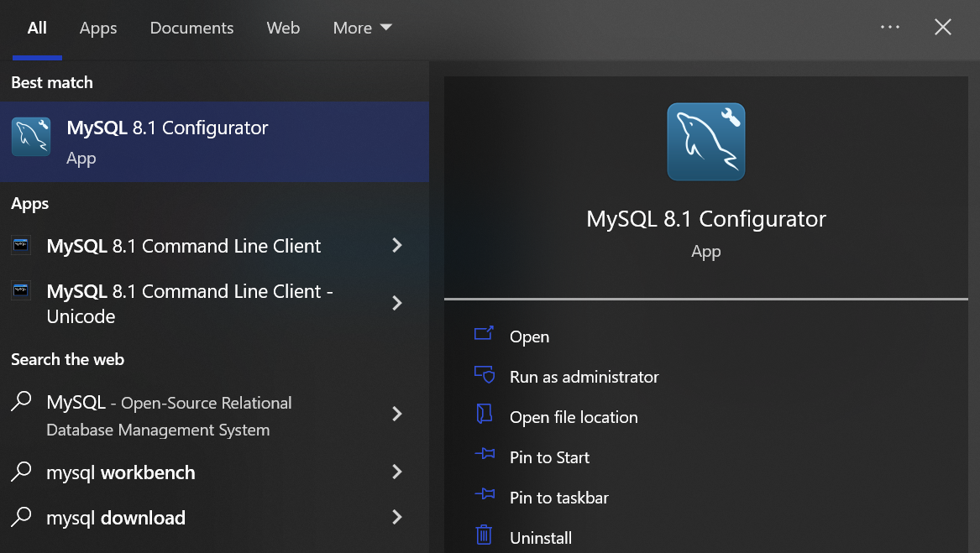The width and height of the screenshot is (980, 553).
Task: Expand results for MySQL 8.1 Command Line Client
Action: [396, 245]
